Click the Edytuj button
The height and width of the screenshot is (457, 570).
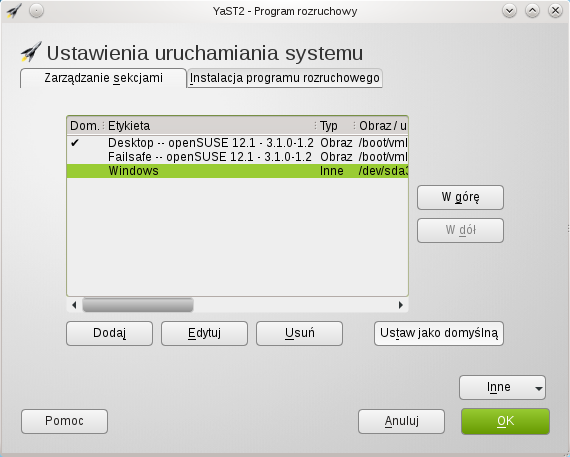coord(204,333)
